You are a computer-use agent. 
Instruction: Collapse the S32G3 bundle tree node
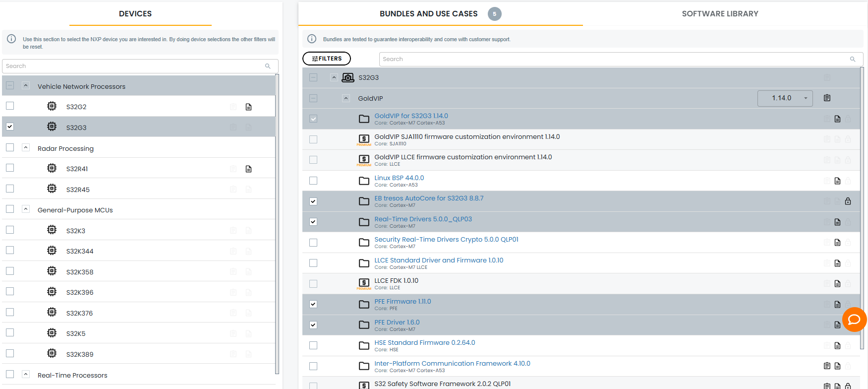pos(334,77)
